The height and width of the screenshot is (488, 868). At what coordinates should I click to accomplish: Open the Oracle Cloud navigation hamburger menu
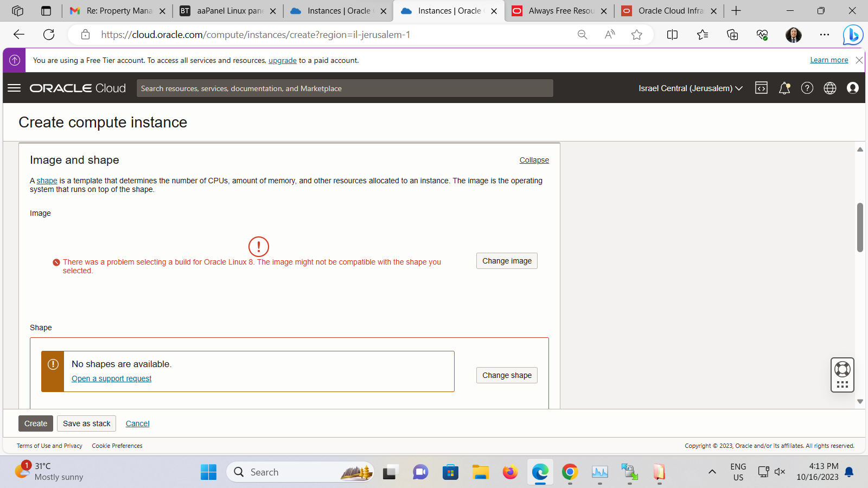pos(14,88)
